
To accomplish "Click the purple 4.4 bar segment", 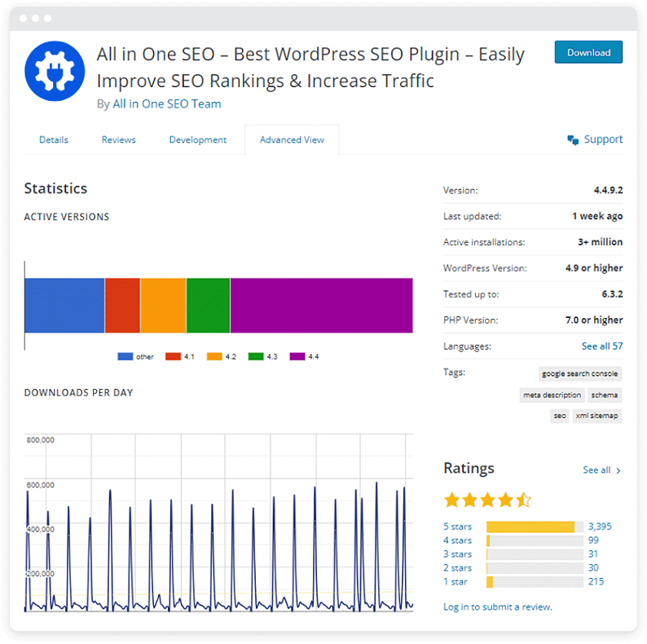I will pos(321,306).
